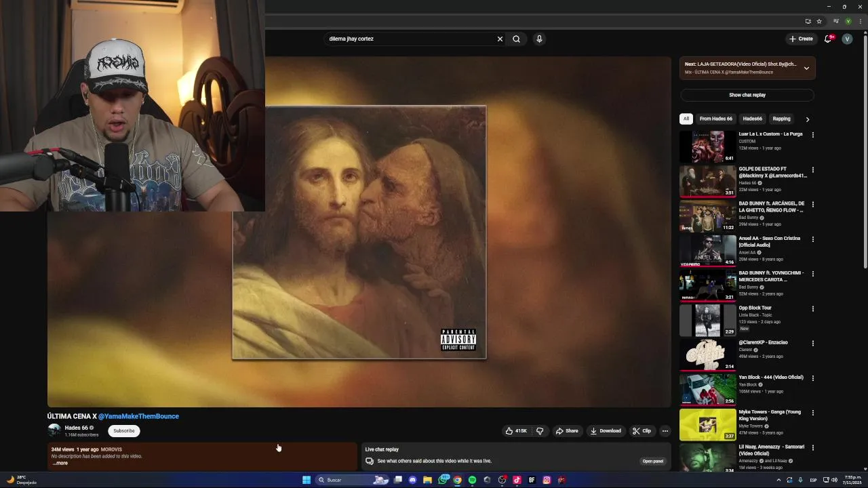Open Luar La L x Custom video thumbnail

click(x=707, y=146)
